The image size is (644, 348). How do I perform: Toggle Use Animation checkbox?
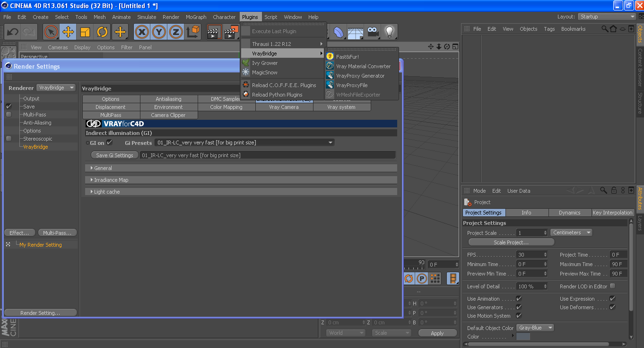519,299
